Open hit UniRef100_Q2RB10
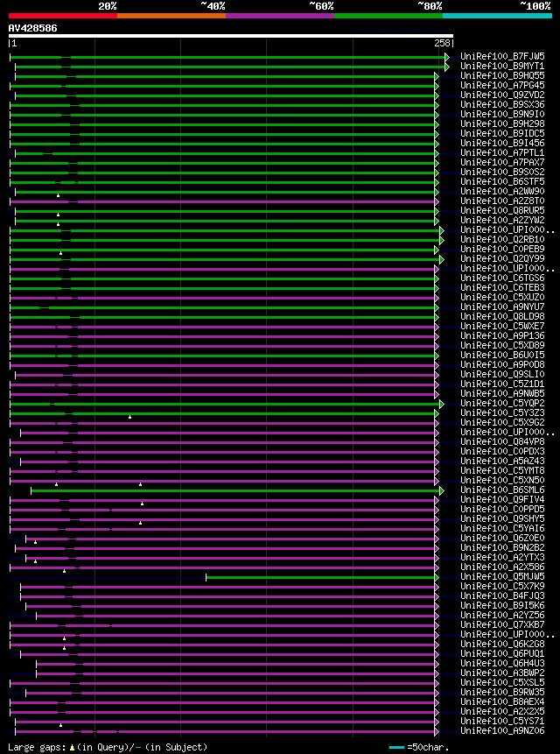The width and height of the screenshot is (560, 754). (502, 239)
